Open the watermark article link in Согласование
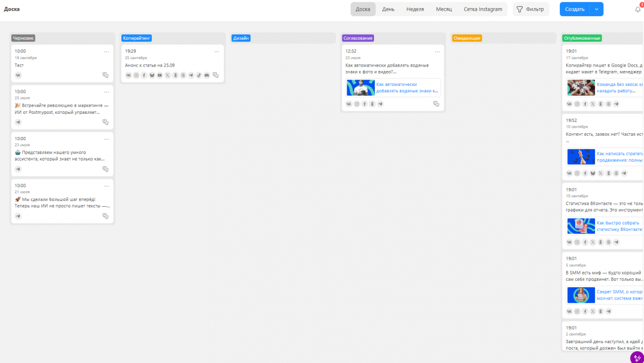644x363 pixels. click(x=407, y=88)
